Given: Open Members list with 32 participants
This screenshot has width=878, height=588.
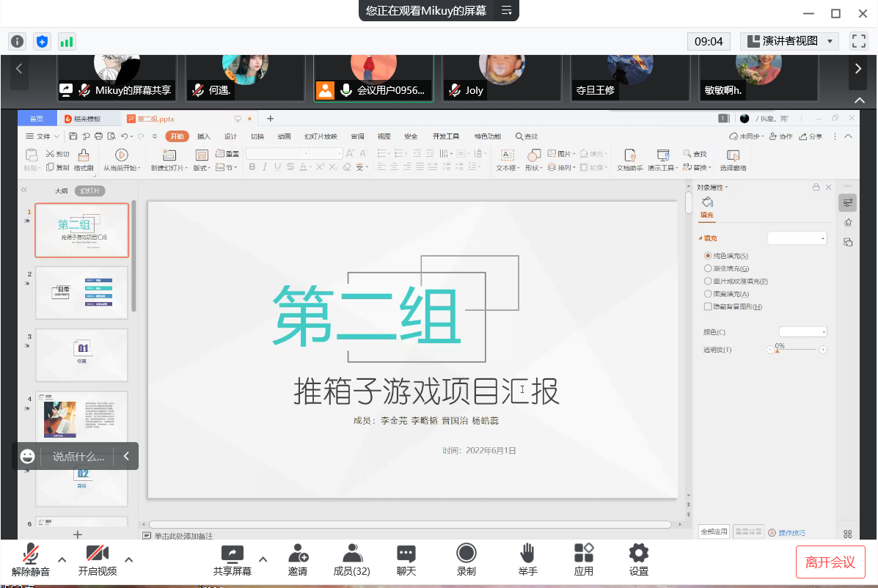Looking at the screenshot, I should (352, 554).
